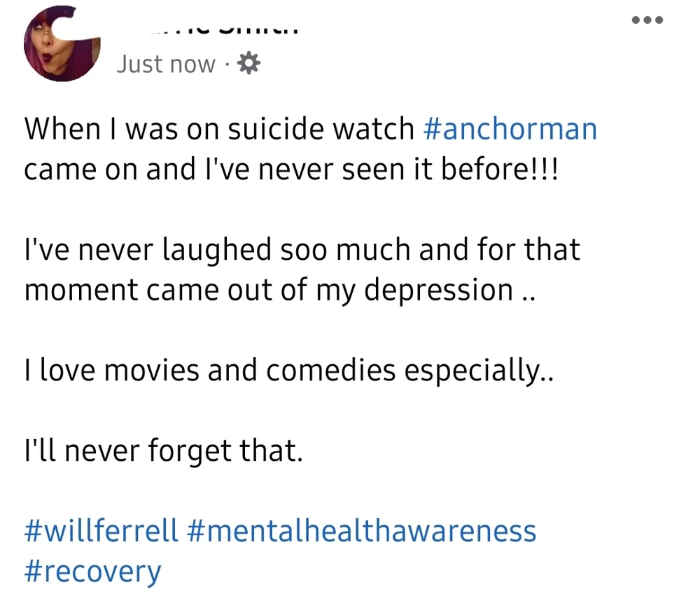Image resolution: width=700 pixels, height=603 pixels.
Task: Tap the #anchorman hashtag
Action: [x=510, y=130]
